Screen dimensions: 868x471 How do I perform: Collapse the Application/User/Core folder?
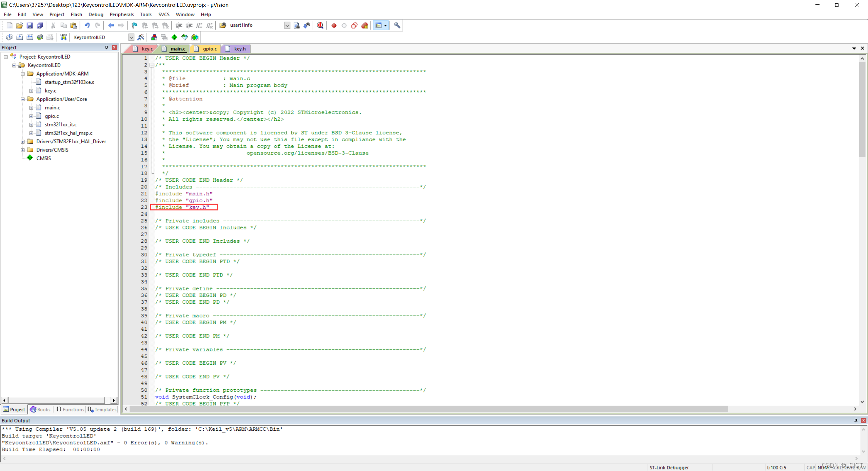[x=23, y=99]
